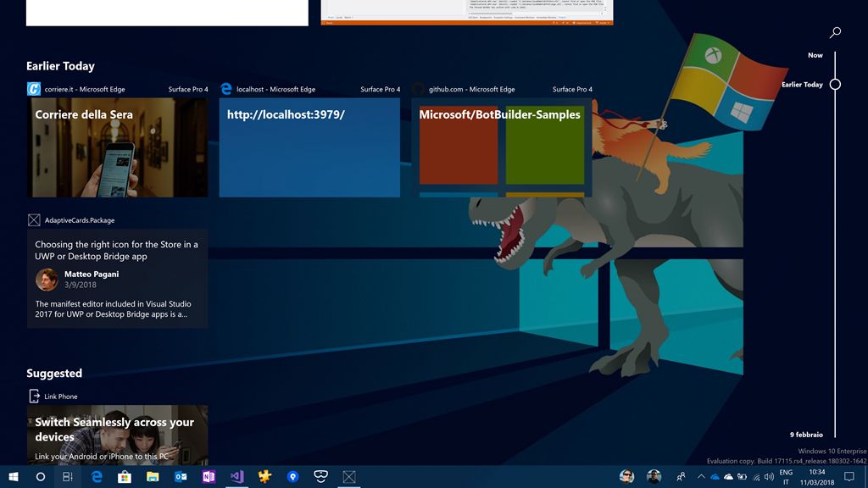Click the corriere.it app icon above the card

34,88
